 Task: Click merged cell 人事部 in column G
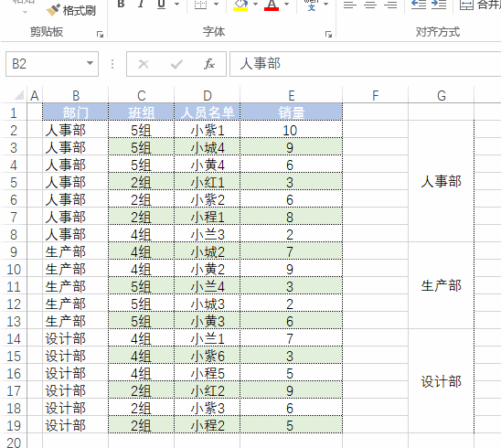click(442, 181)
